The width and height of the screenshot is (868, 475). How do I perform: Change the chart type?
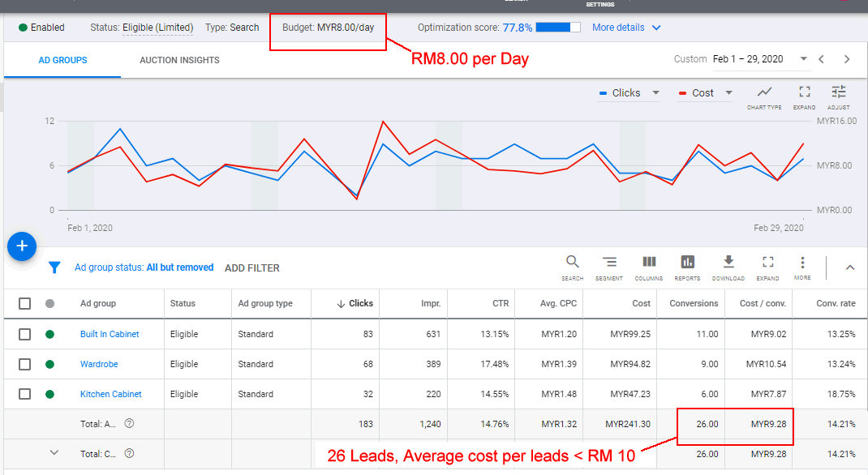764,96
